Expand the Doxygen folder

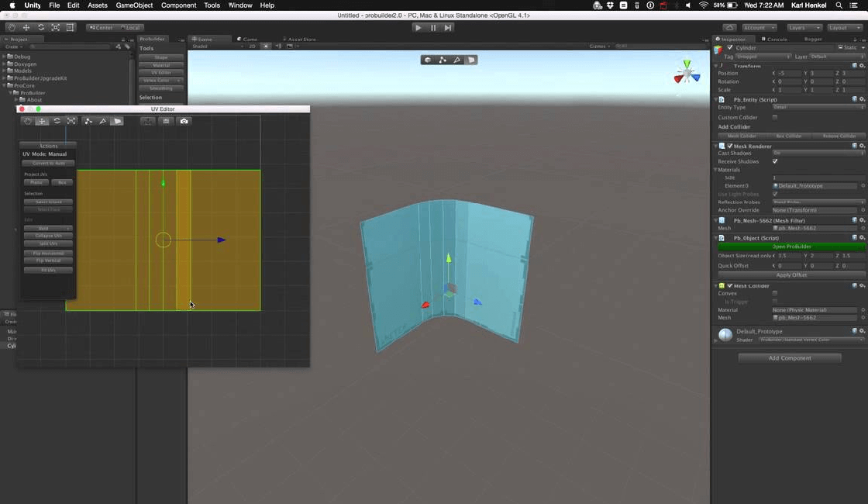point(4,64)
